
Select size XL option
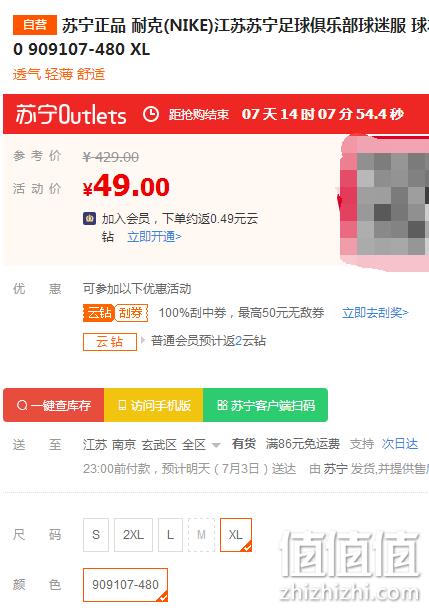[236, 535]
